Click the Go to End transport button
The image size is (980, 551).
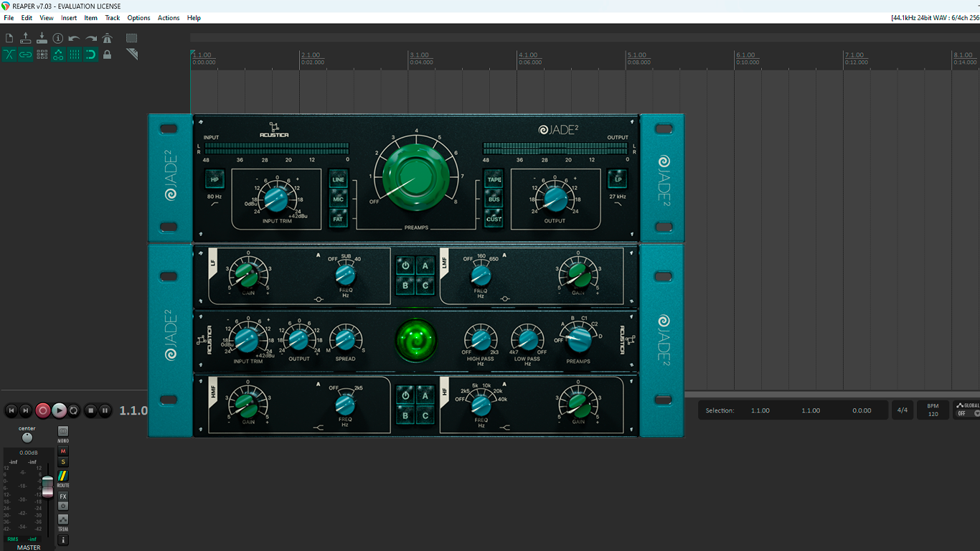(x=26, y=410)
